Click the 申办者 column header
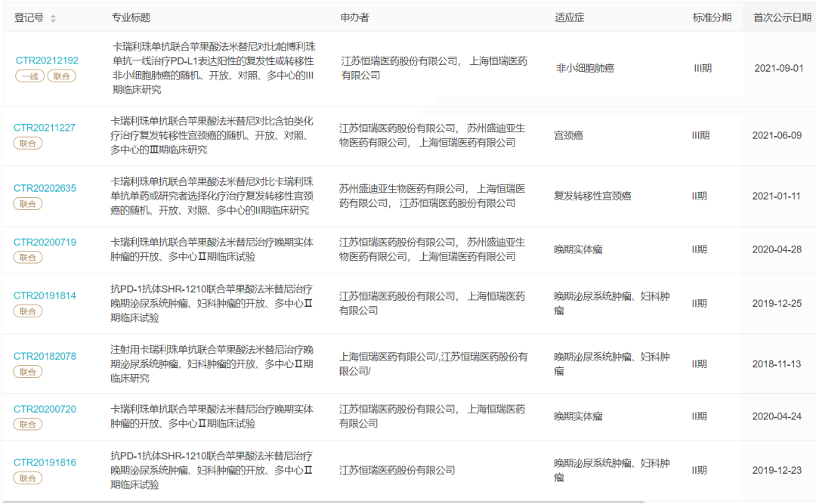 click(x=355, y=17)
